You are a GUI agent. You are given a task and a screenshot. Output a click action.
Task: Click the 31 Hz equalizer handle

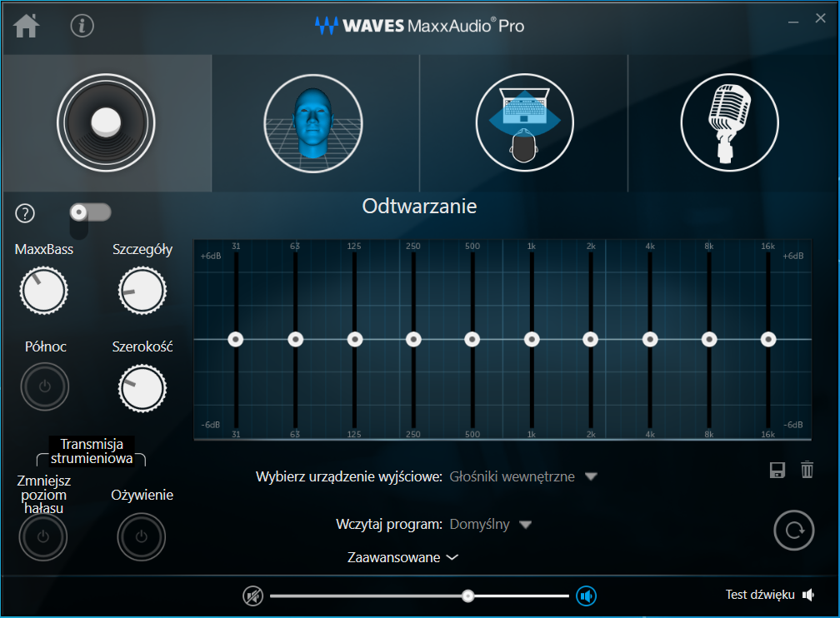click(236, 339)
